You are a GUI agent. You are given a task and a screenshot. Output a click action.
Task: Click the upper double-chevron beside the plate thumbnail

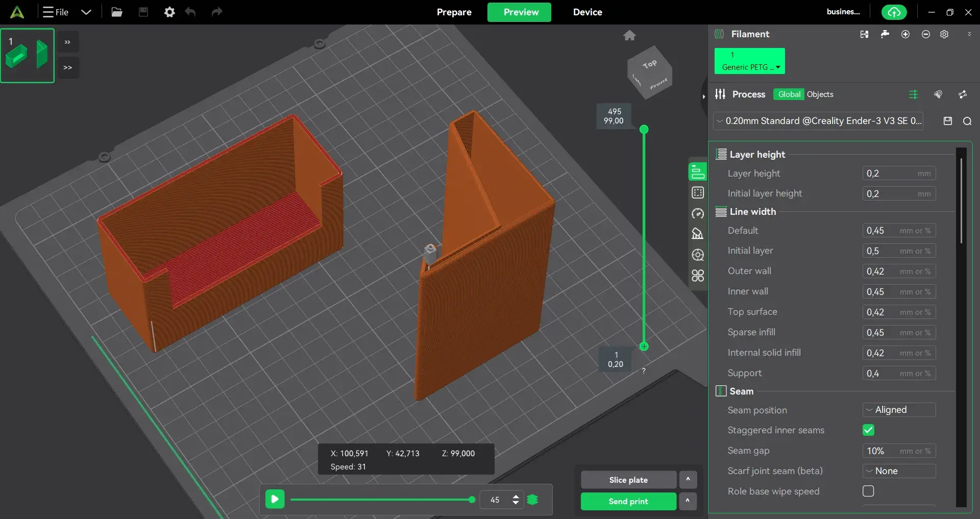(x=67, y=42)
